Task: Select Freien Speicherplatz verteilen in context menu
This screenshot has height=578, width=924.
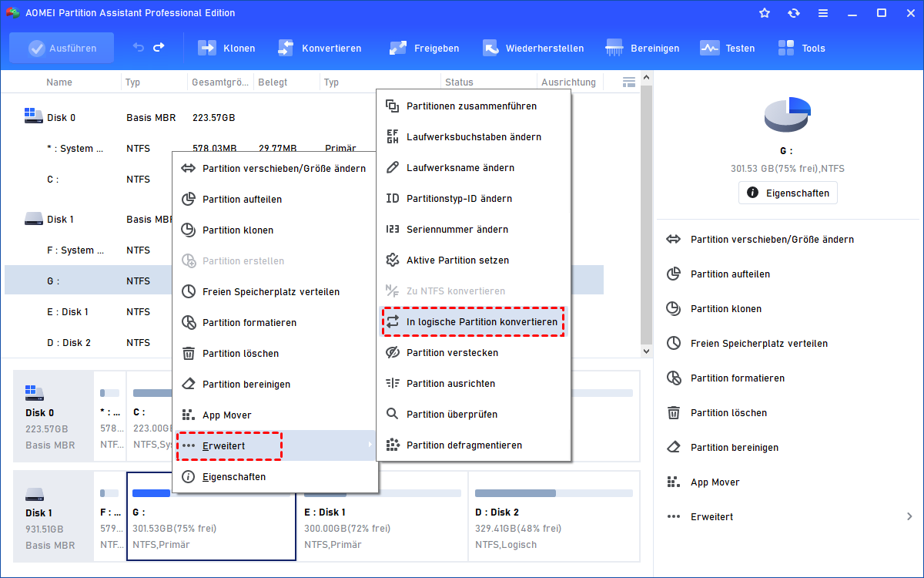Action: (x=275, y=291)
